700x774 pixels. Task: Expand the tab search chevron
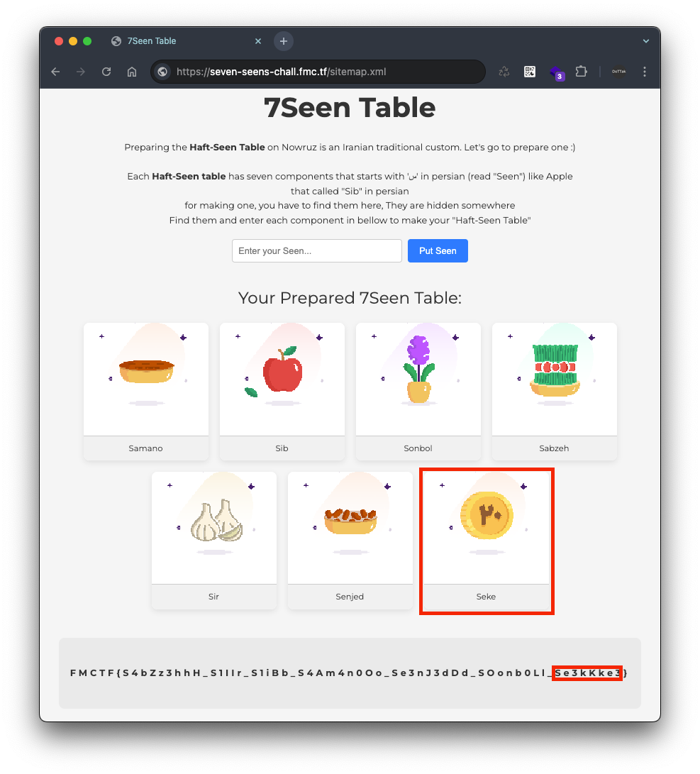(x=645, y=41)
